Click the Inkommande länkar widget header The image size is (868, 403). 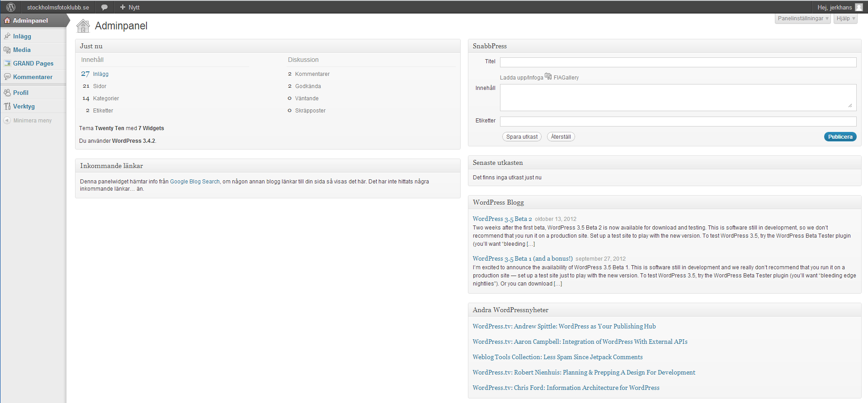[x=268, y=166]
